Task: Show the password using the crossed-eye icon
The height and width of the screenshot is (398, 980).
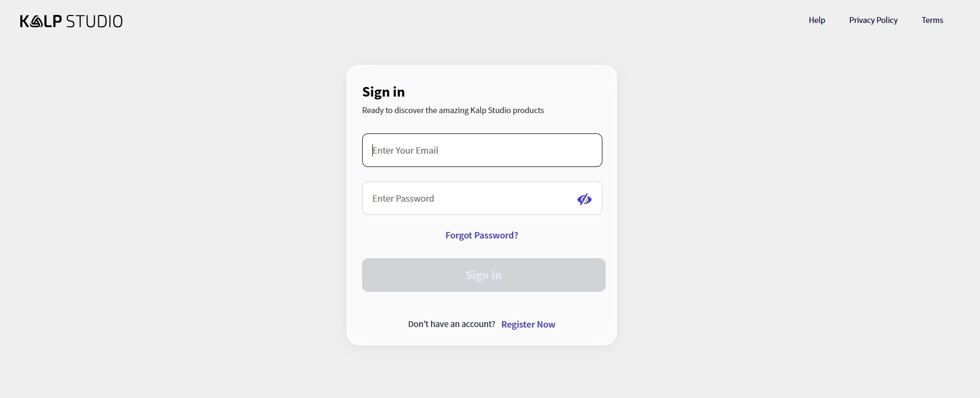Action: 584,199
